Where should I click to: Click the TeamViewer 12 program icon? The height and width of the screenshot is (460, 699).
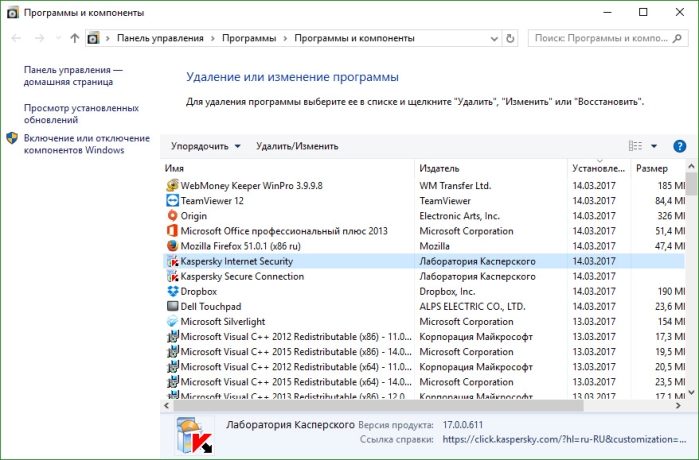click(172, 201)
